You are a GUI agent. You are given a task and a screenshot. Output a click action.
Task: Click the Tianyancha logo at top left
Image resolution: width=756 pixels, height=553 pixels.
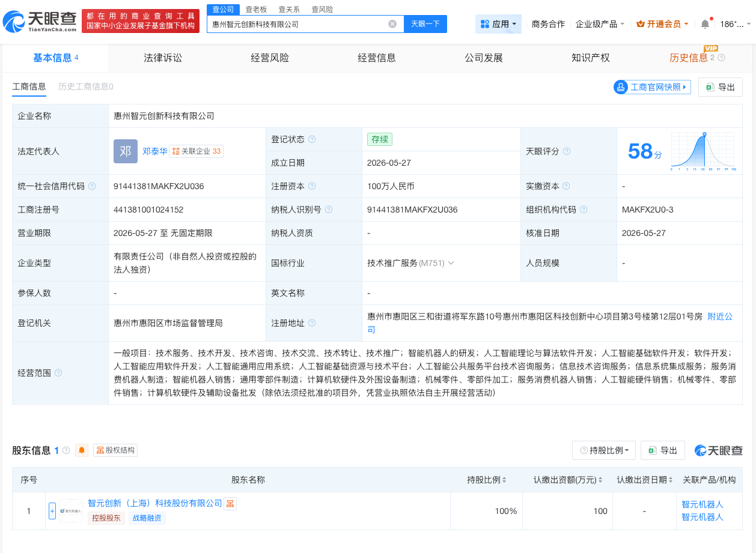click(x=40, y=22)
